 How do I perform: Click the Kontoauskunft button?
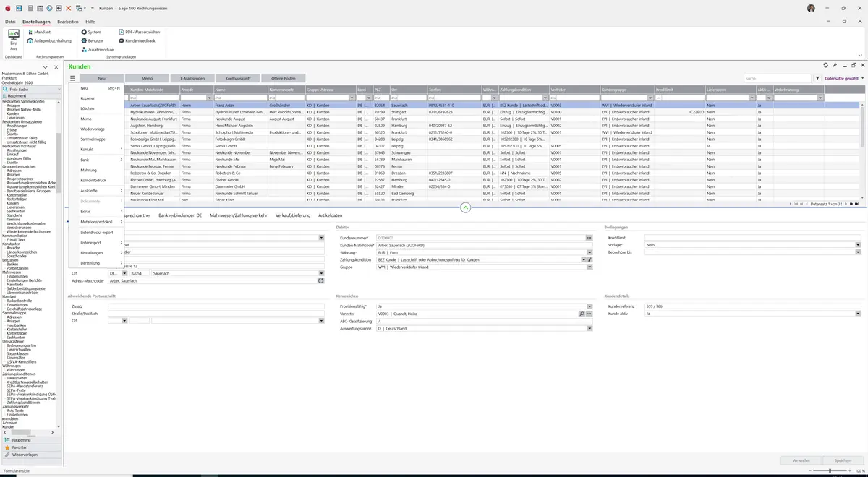tap(238, 78)
